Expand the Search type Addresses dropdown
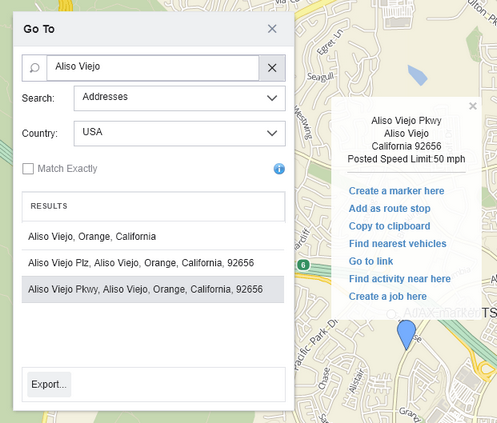Screen dimensions: 497x423 (x=179, y=98)
